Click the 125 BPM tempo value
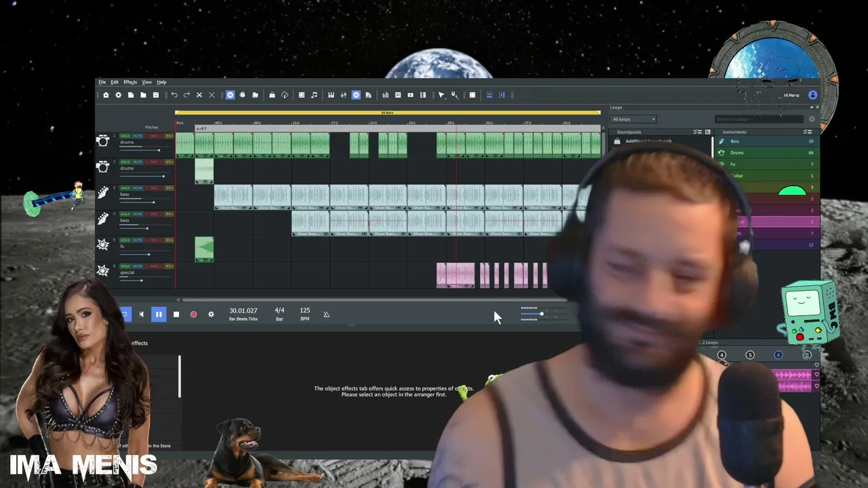 (305, 310)
